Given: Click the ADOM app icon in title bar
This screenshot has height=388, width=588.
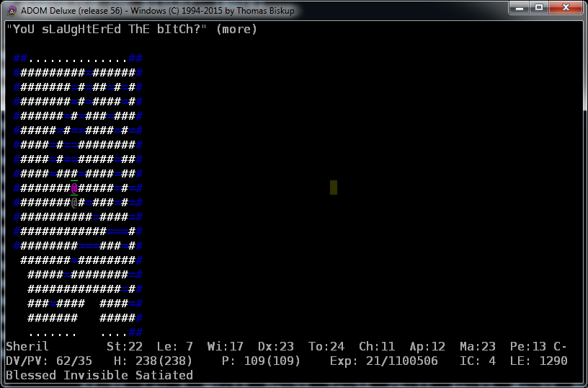Looking at the screenshot, I should click(x=12, y=11).
